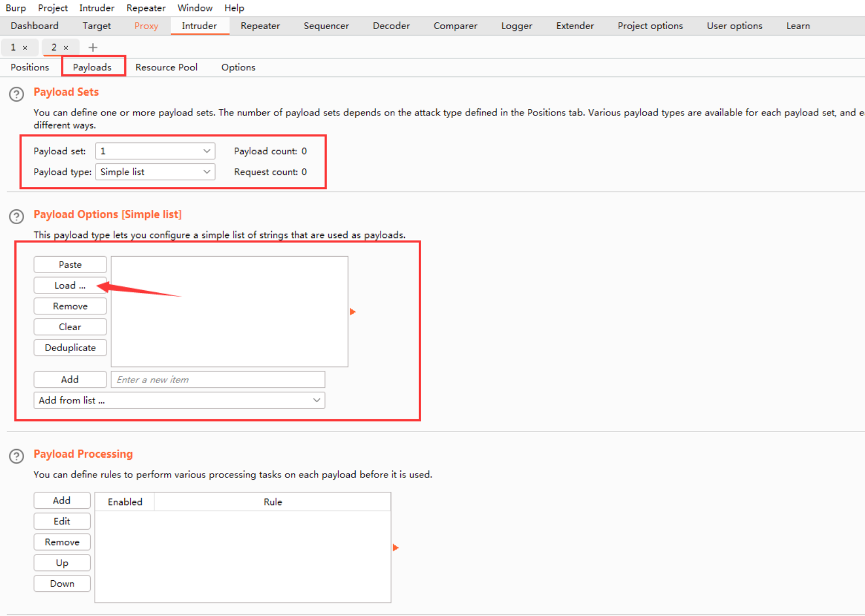The width and height of the screenshot is (865, 616).
Task: Click the Clear button
Action: tap(70, 327)
